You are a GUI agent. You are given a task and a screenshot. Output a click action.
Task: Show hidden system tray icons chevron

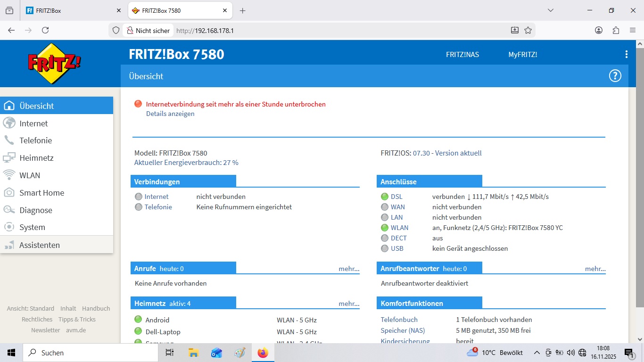coord(537,353)
